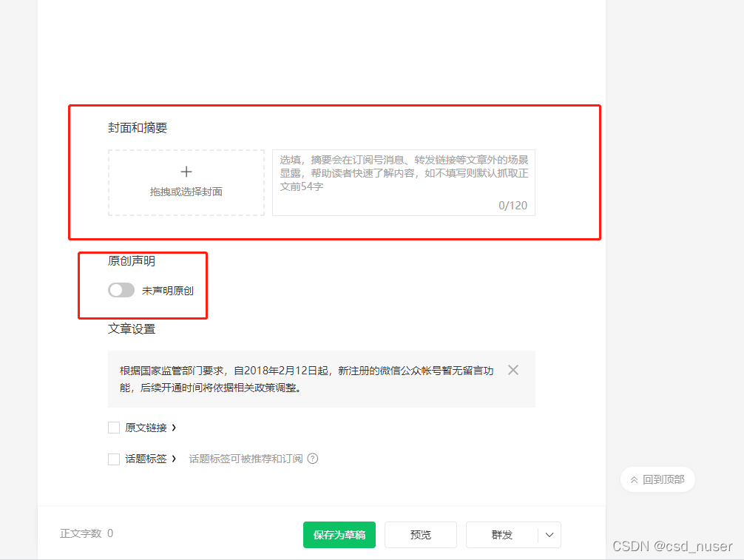744x560 pixels.
Task: Click the 正文字数 0 word count
Action: pyautogui.click(x=87, y=533)
